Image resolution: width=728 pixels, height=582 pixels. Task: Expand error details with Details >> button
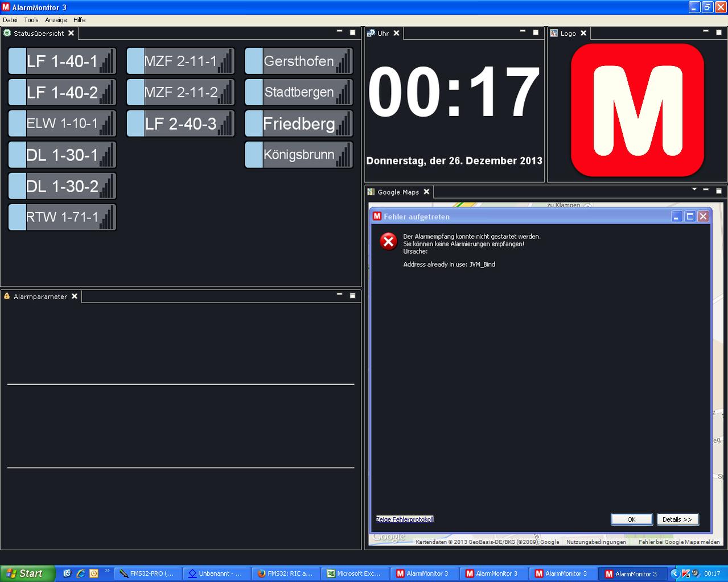point(677,519)
